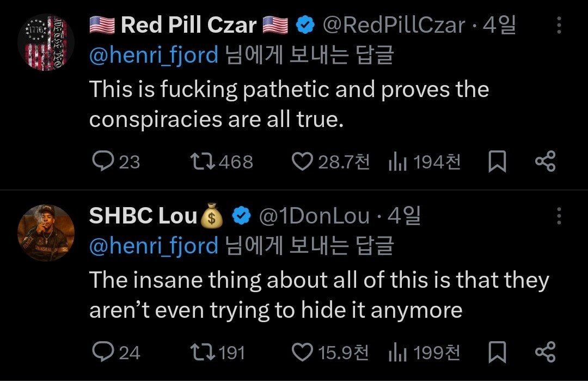Open more options for SHBC Lou's tweet
This screenshot has width=588, height=381.
click(559, 216)
